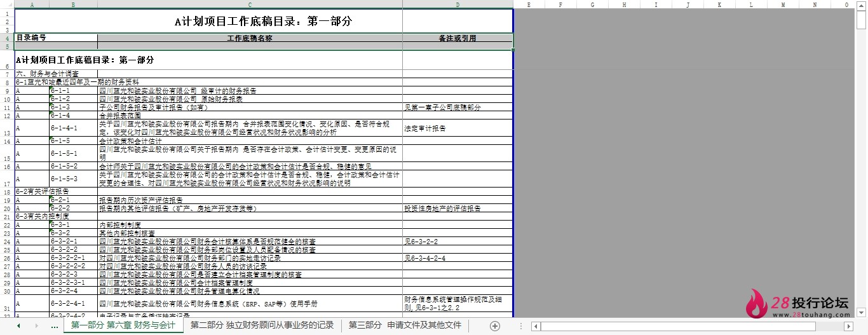Image resolution: width=868 pixels, height=335 pixels.
Task: Select cell 财务信息系统管理操作规范及细则
Action: 458,304
